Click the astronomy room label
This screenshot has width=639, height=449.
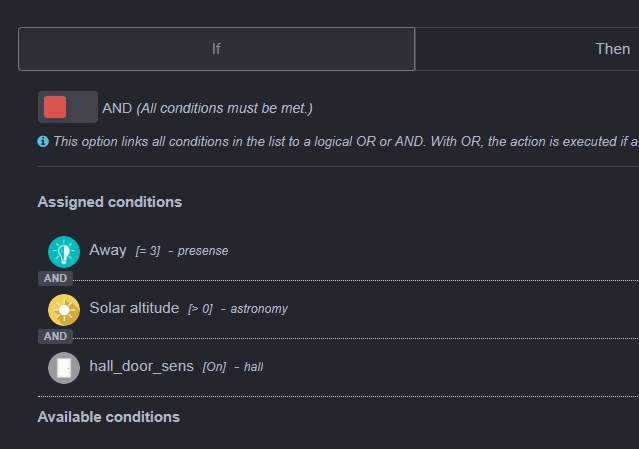pos(259,309)
